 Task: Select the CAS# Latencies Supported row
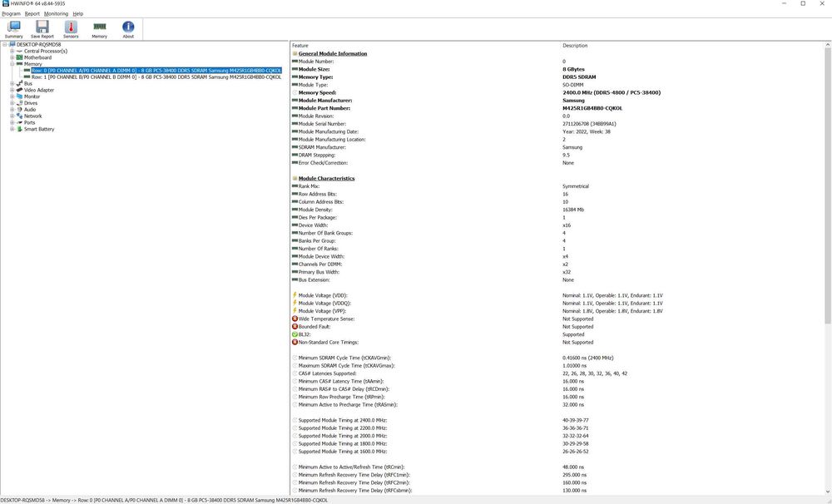(x=557, y=373)
